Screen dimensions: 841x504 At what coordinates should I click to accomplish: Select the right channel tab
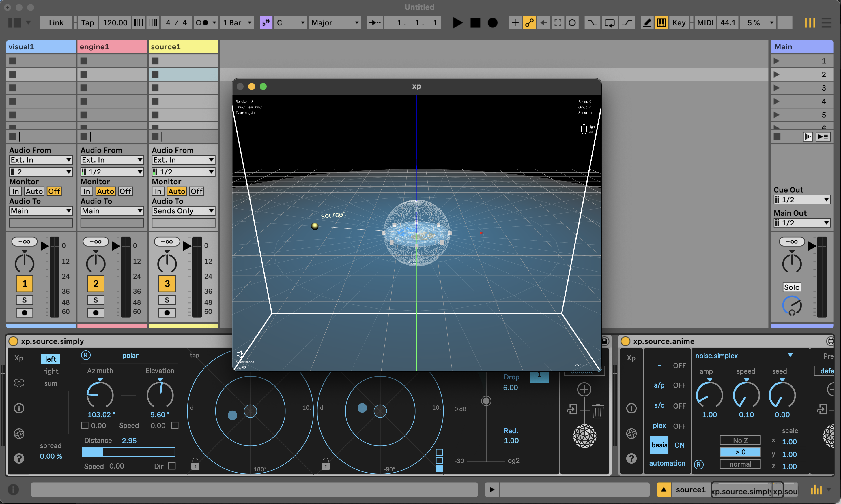coord(51,371)
